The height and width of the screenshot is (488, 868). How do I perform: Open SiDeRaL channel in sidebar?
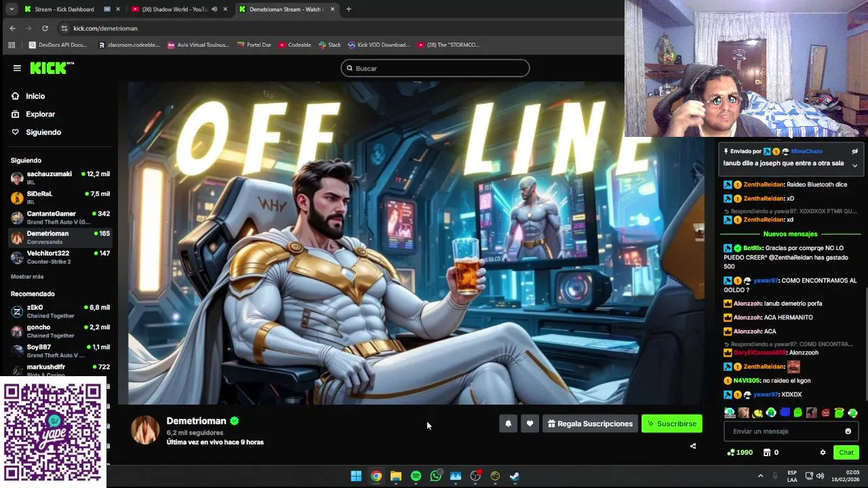pos(60,197)
